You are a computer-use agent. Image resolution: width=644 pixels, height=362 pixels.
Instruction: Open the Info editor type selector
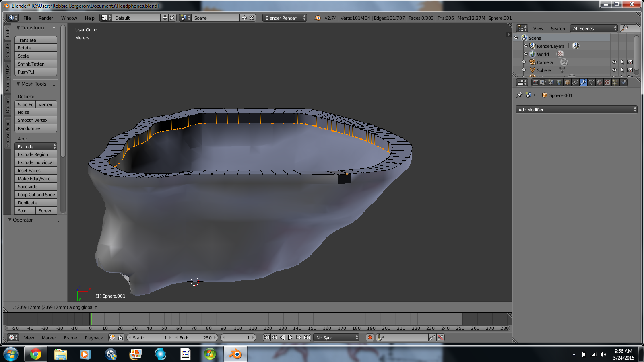(13, 18)
